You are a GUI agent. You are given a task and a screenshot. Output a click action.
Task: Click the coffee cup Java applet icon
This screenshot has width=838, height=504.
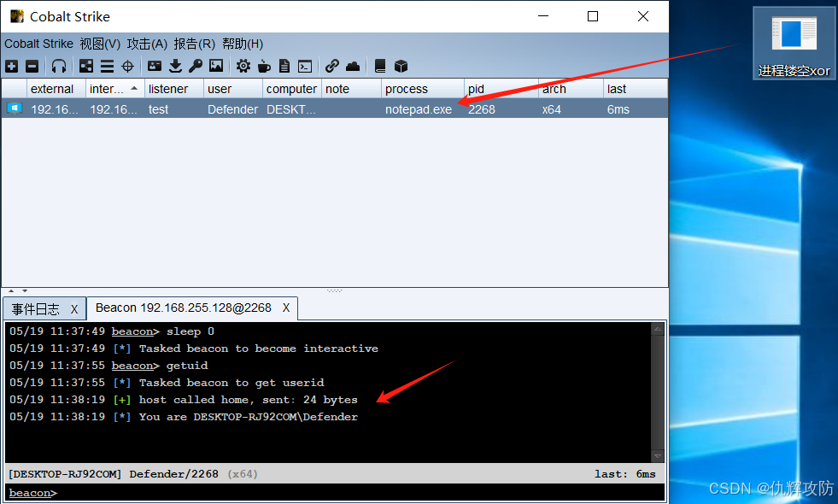pos(264,67)
